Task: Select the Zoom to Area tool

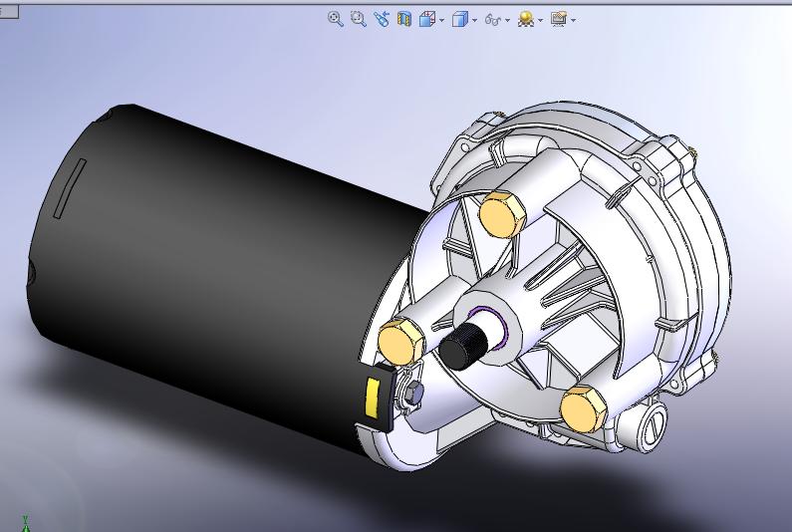Action: 358,19
